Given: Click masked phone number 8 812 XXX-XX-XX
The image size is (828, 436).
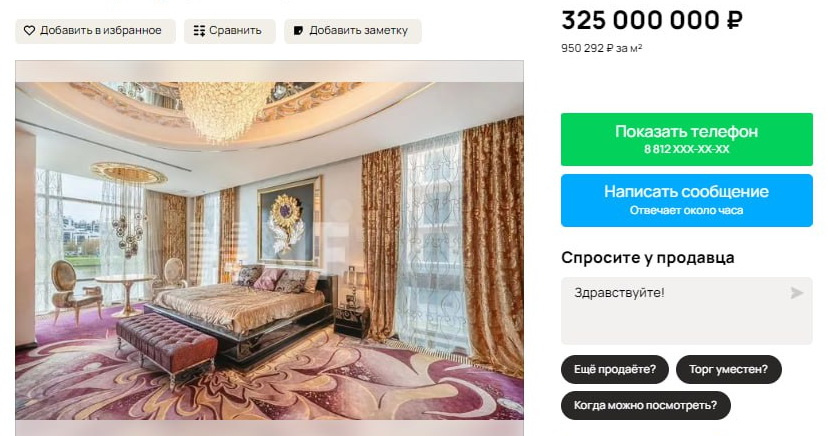Looking at the screenshot, I should 686,149.
